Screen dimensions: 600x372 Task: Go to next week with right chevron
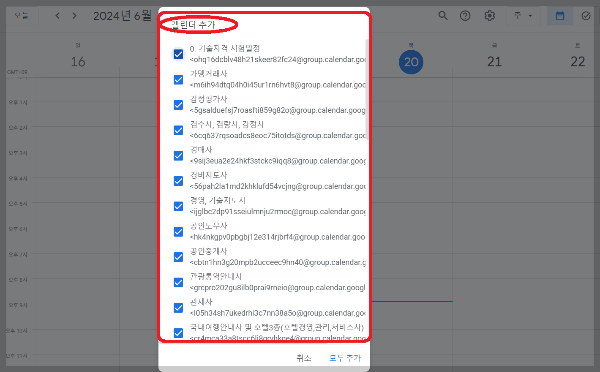point(75,16)
